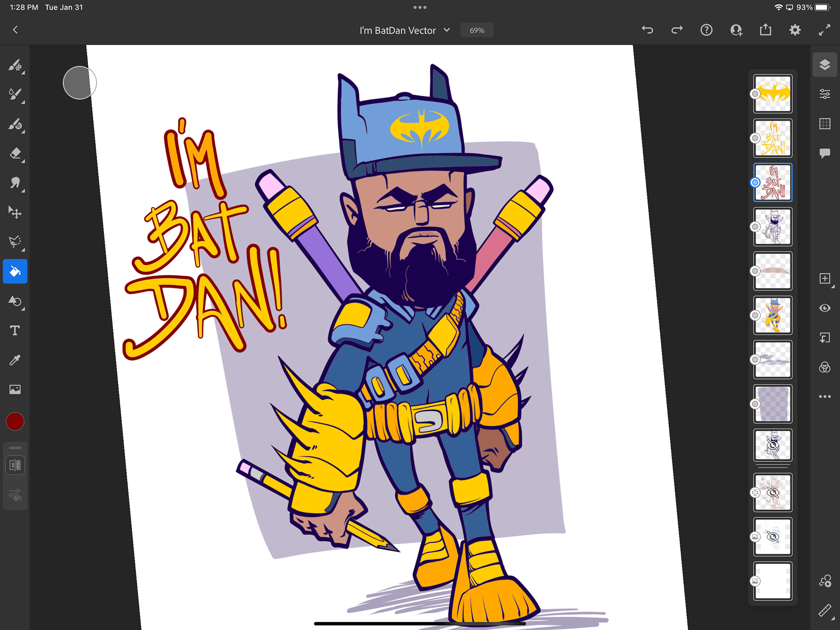The height and width of the screenshot is (630, 840).
Task: Tap the bat logo layer's type indicator circle
Action: click(755, 94)
